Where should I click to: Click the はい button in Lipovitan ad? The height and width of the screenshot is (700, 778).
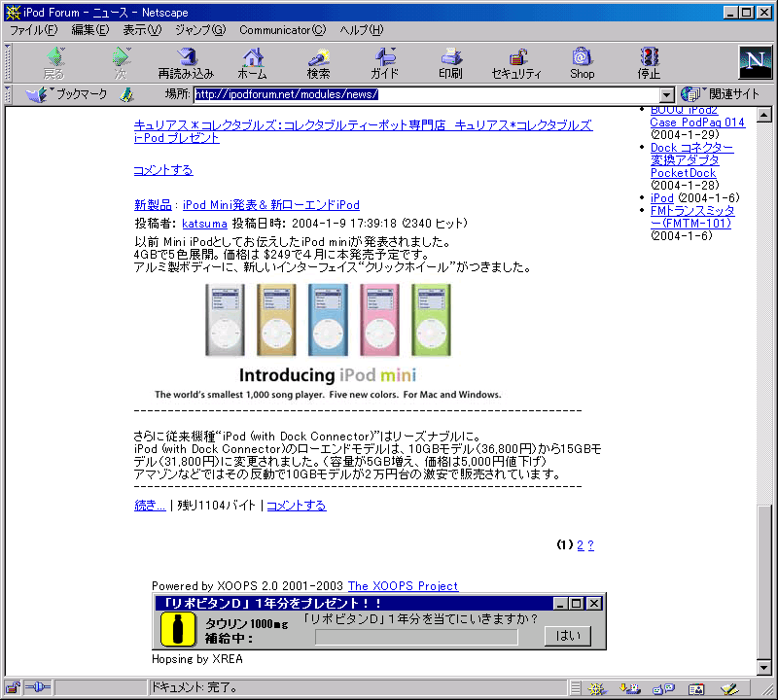[568, 636]
